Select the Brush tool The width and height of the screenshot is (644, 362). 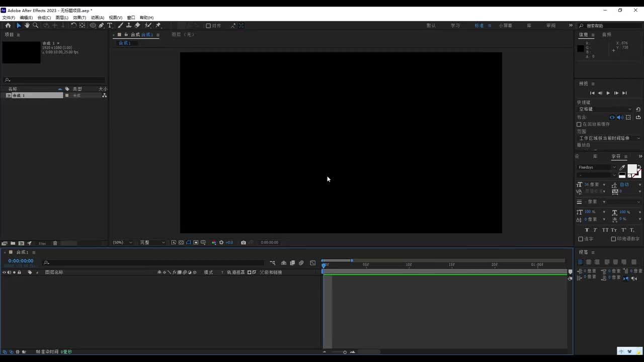pyautogui.click(x=120, y=25)
